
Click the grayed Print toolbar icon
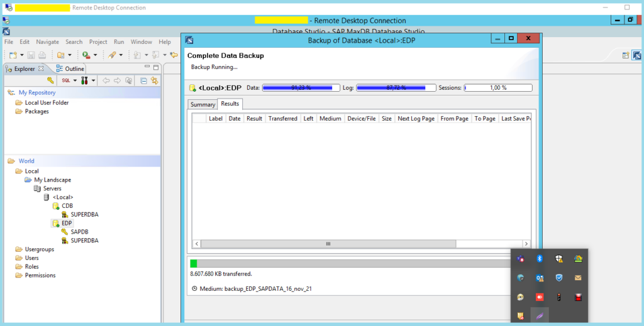42,55
